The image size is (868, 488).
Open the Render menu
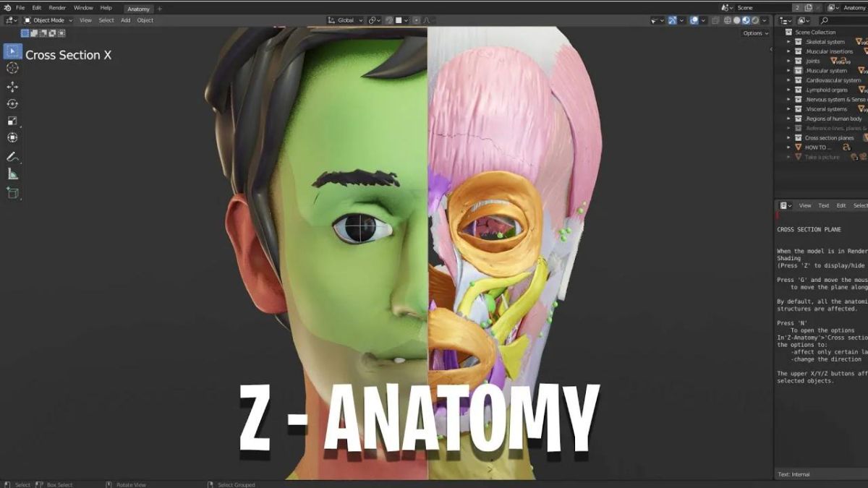coord(57,8)
